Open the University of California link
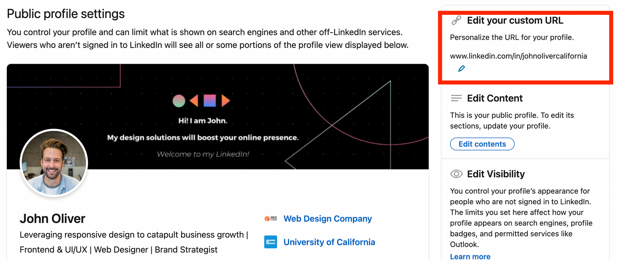The height and width of the screenshot is (260, 644). pyautogui.click(x=329, y=242)
